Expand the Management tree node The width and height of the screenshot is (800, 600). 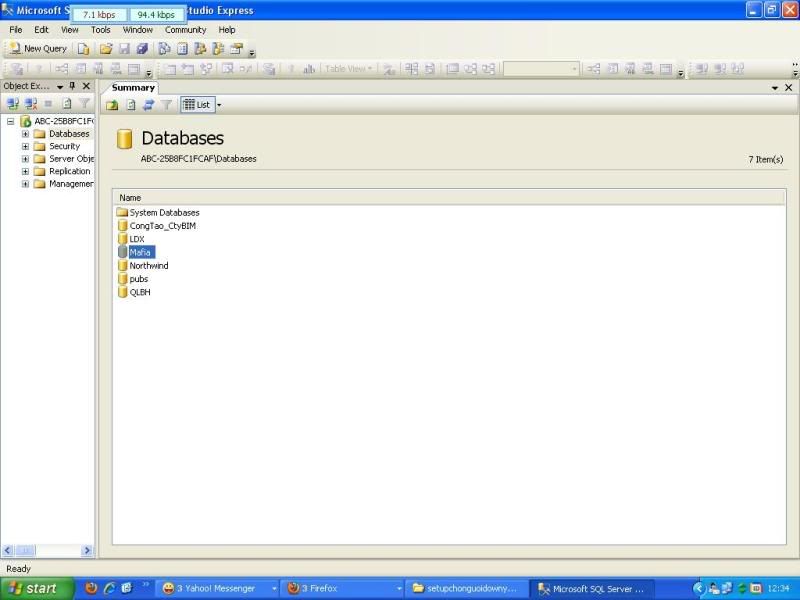25,184
